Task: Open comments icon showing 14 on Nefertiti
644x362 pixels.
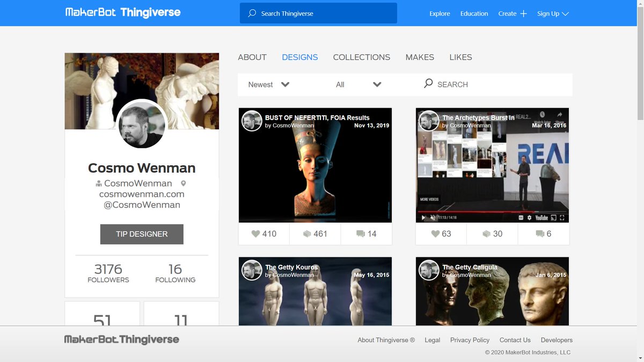Action: (361, 234)
